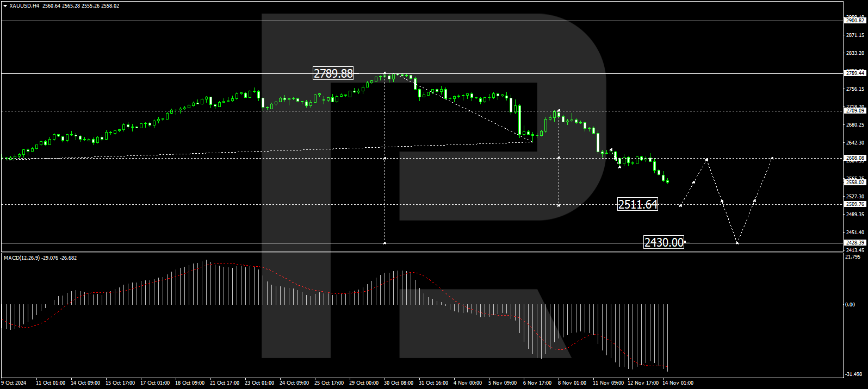This screenshot has height=389, width=868.
Task: Click the 12 Nov 17:00 time axis label
Action: click(x=643, y=383)
